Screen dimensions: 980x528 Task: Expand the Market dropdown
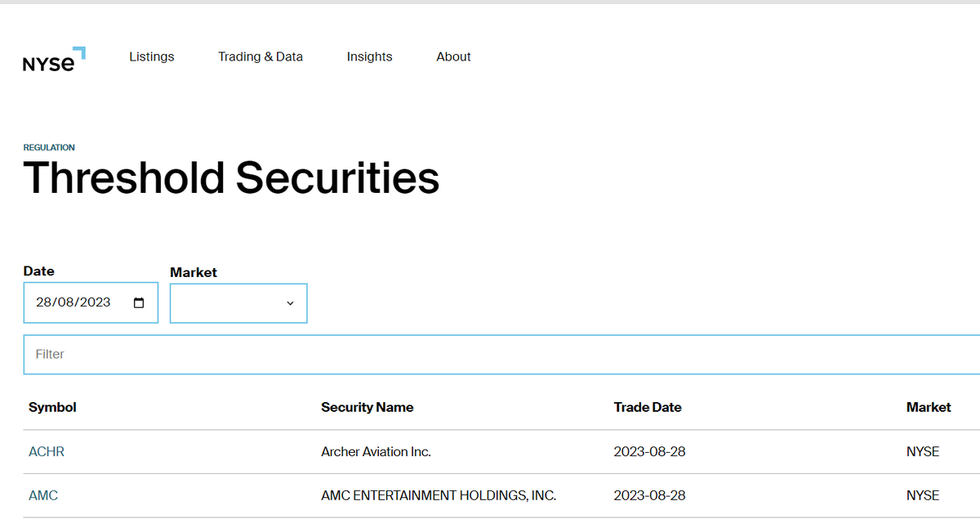pyautogui.click(x=238, y=303)
